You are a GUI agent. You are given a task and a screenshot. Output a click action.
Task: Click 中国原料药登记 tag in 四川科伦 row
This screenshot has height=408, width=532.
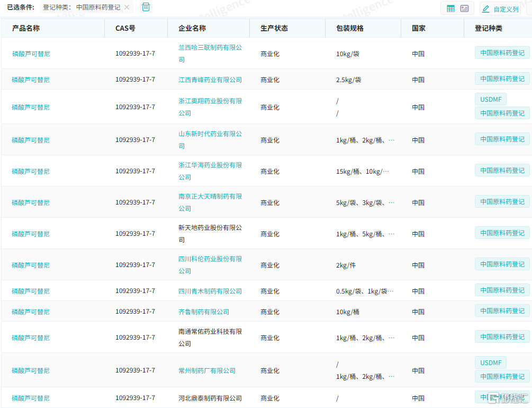(x=502, y=264)
